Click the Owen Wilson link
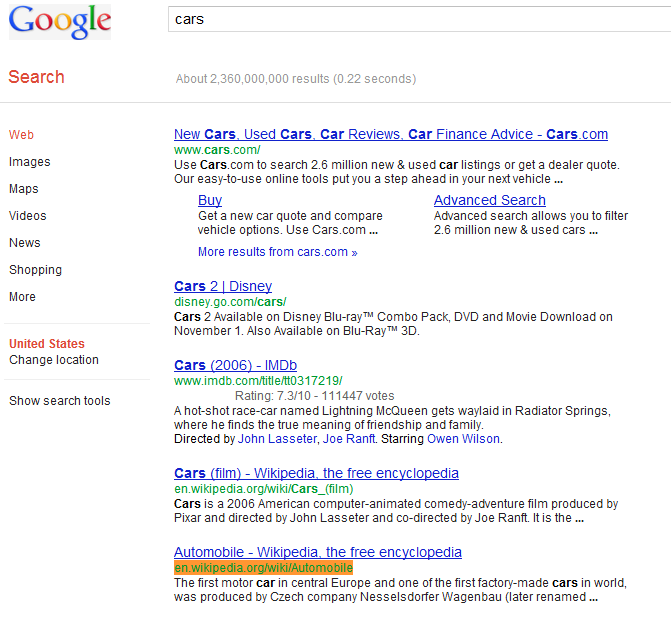671x621 pixels. pyautogui.click(x=463, y=439)
